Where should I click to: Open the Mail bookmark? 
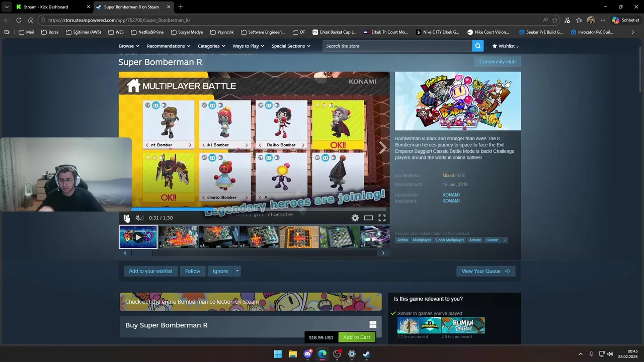26,32
